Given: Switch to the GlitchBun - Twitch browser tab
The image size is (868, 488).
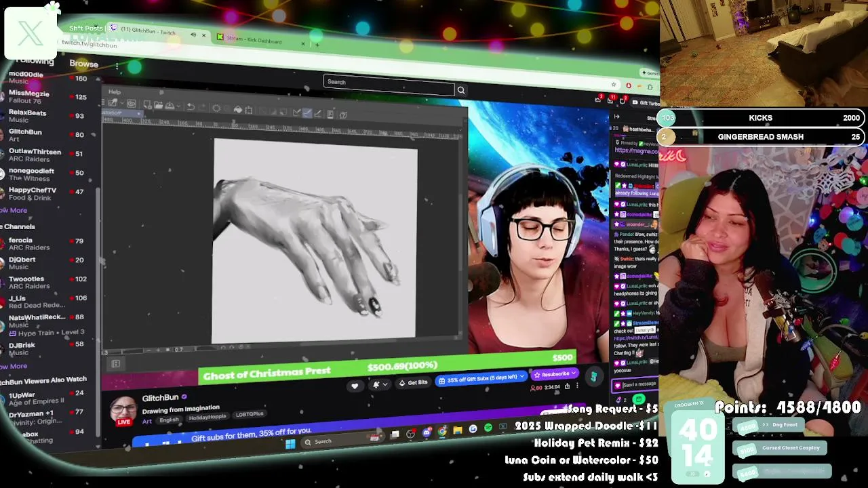Looking at the screenshot, I should (157, 31).
